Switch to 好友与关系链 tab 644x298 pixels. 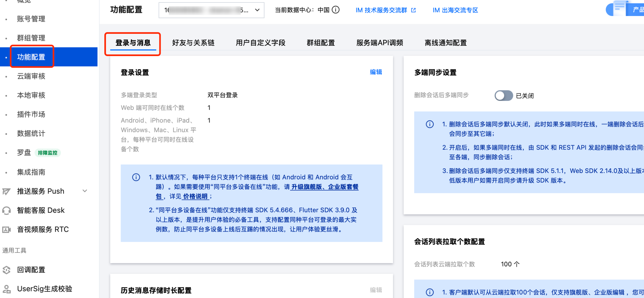[x=193, y=43]
